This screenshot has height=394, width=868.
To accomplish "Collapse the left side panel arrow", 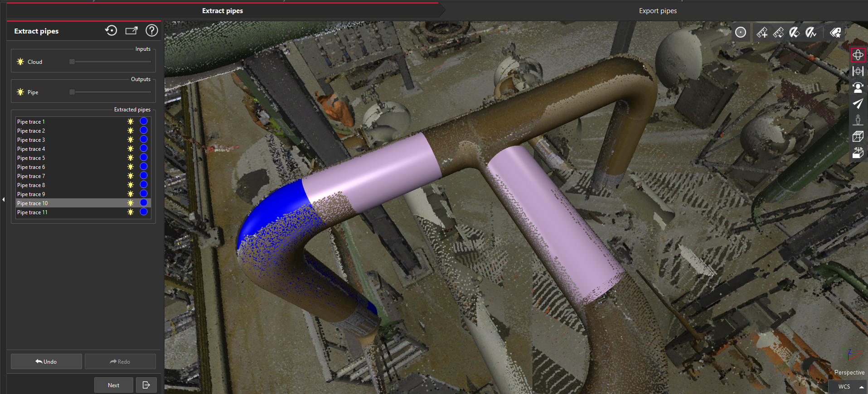I will click(x=4, y=199).
